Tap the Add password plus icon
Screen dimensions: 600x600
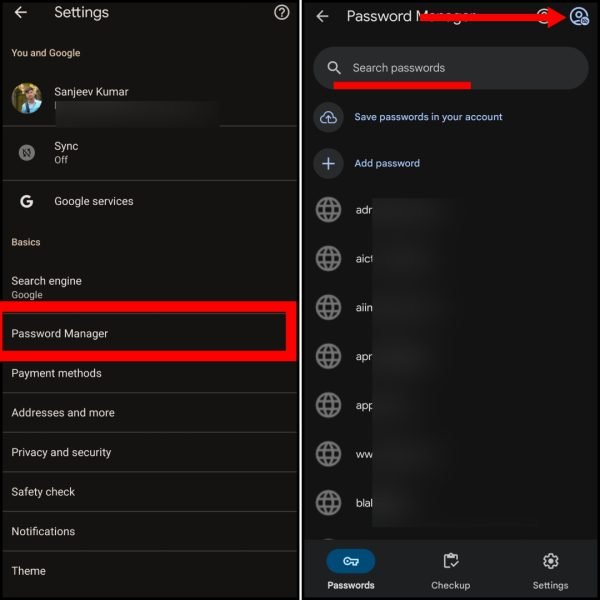click(x=328, y=164)
